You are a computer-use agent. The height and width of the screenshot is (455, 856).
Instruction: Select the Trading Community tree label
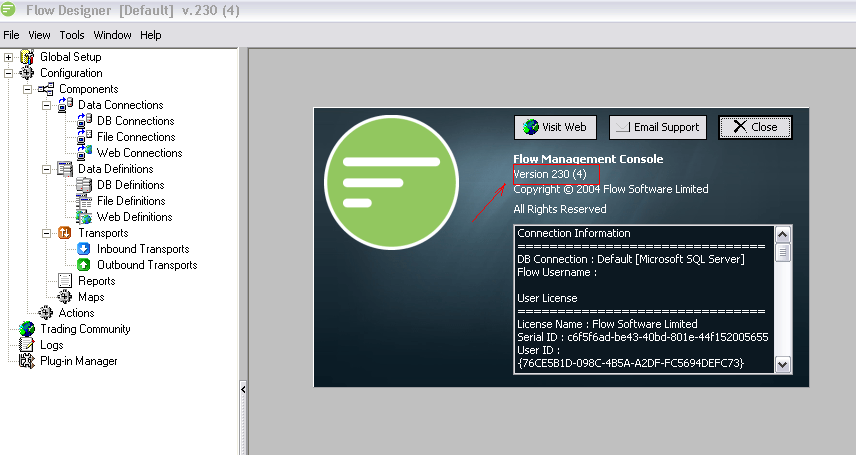(x=85, y=329)
